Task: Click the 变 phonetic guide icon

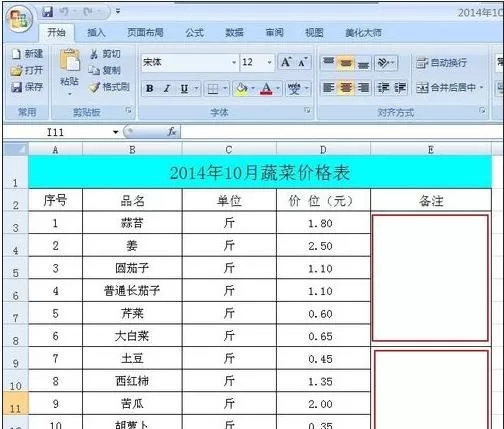Action: [294, 89]
